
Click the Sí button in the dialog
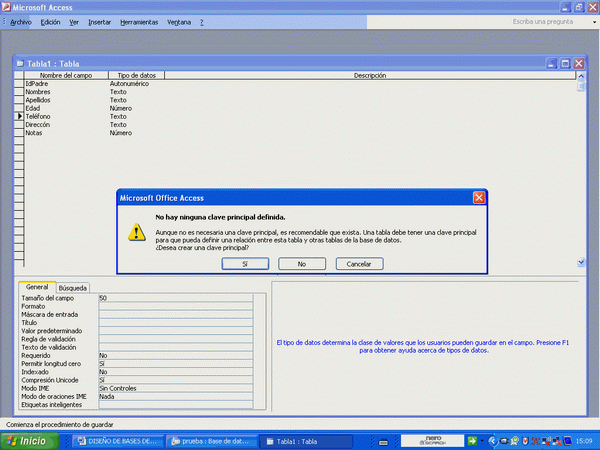tap(245, 264)
